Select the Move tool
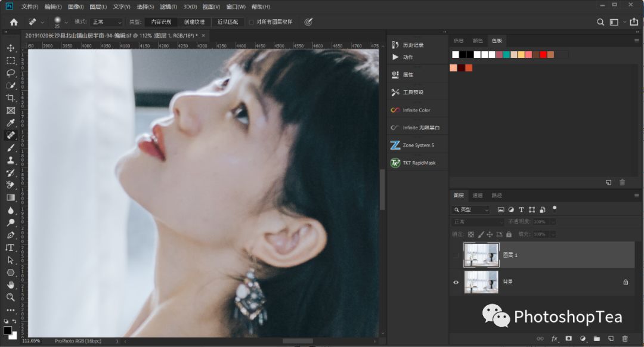Viewport: 644px width, 347px height. tap(11, 48)
